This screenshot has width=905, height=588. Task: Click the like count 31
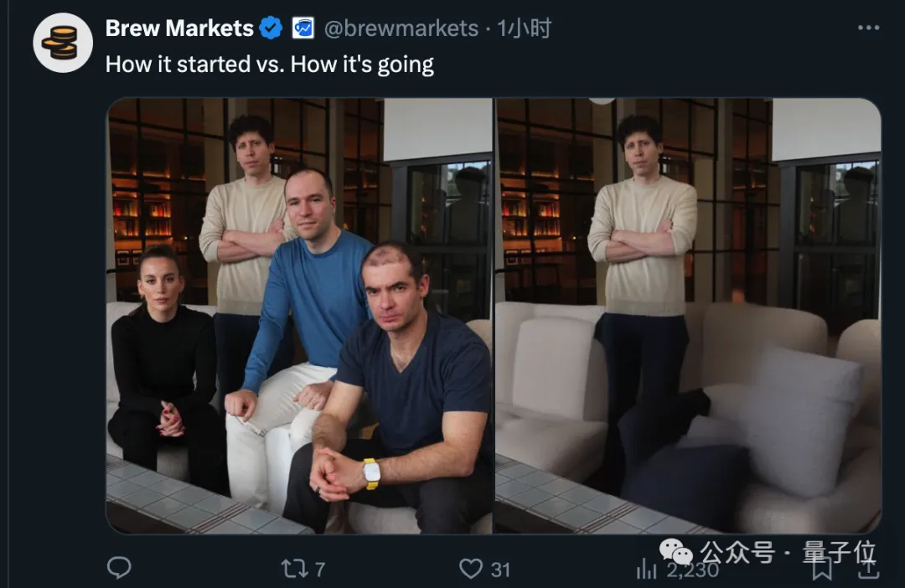pos(500,570)
